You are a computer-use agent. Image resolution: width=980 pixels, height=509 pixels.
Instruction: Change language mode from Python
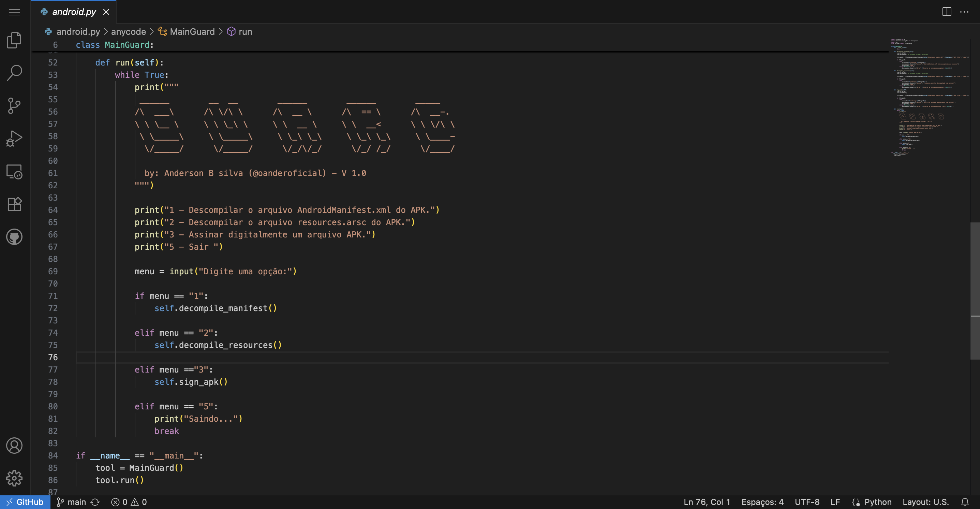(877, 502)
